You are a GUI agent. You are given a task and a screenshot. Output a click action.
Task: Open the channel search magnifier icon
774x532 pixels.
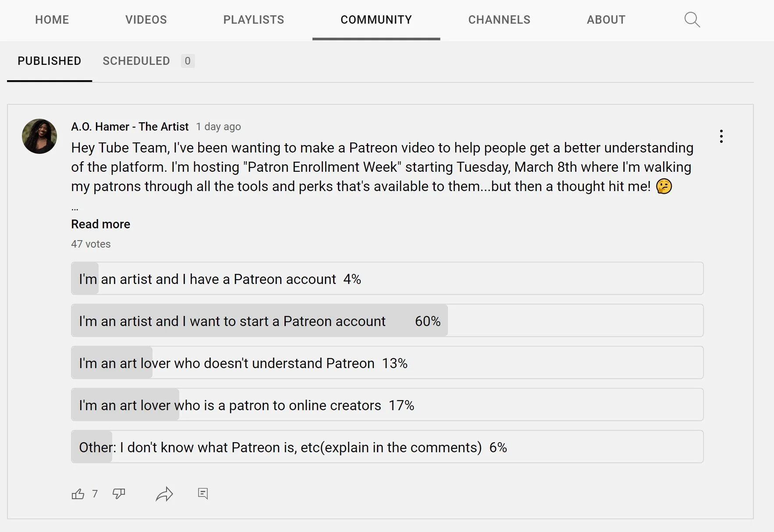692,20
